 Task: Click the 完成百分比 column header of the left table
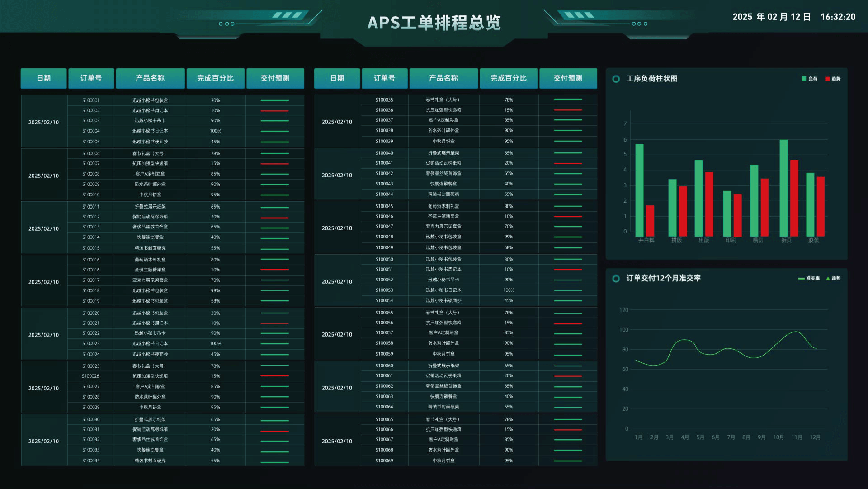pyautogui.click(x=216, y=78)
